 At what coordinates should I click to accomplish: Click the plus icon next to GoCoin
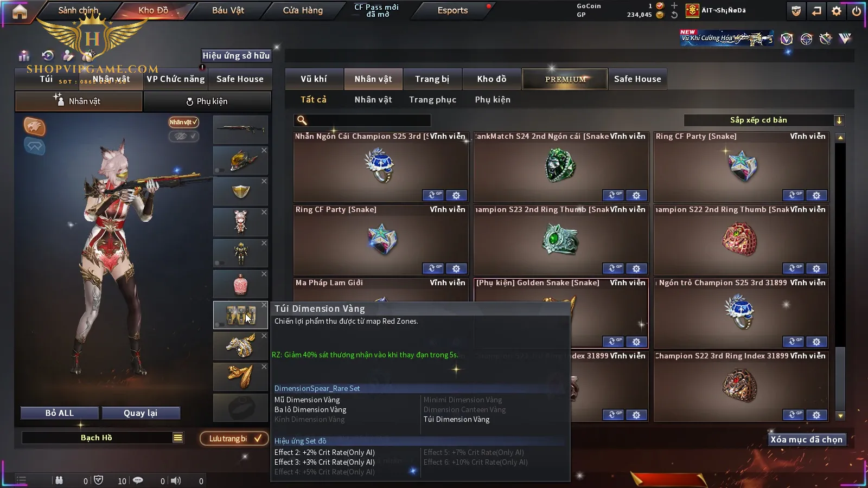point(674,5)
